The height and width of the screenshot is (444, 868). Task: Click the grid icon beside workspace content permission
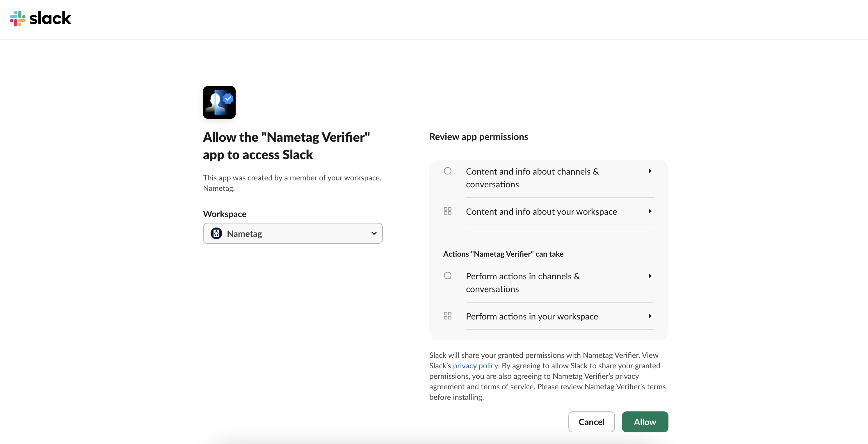(x=447, y=212)
